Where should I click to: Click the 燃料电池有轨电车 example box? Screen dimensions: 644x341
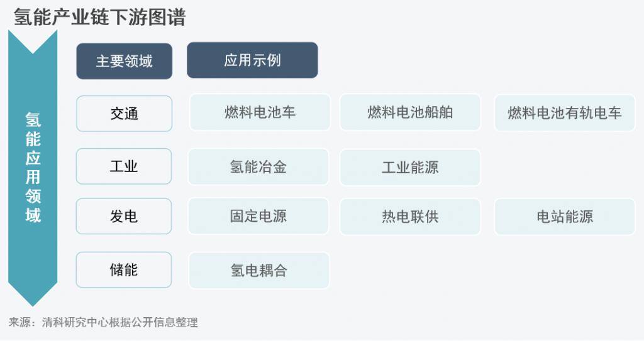[x=565, y=113]
